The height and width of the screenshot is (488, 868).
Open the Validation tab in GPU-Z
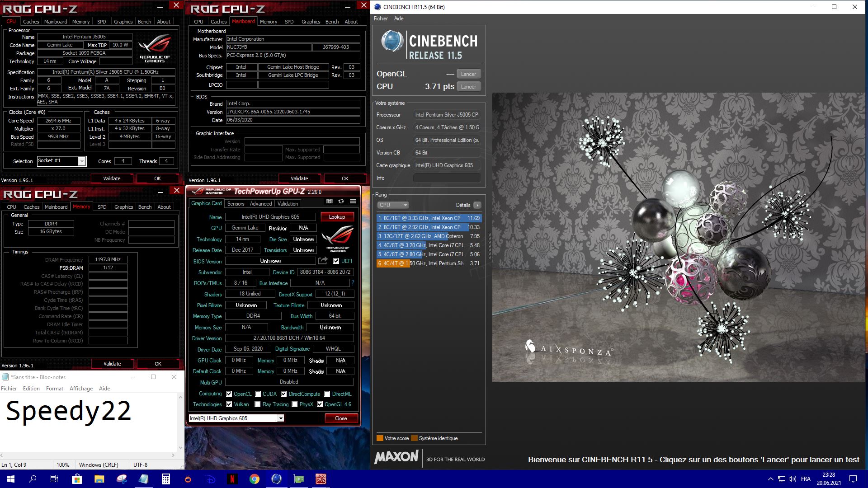288,204
